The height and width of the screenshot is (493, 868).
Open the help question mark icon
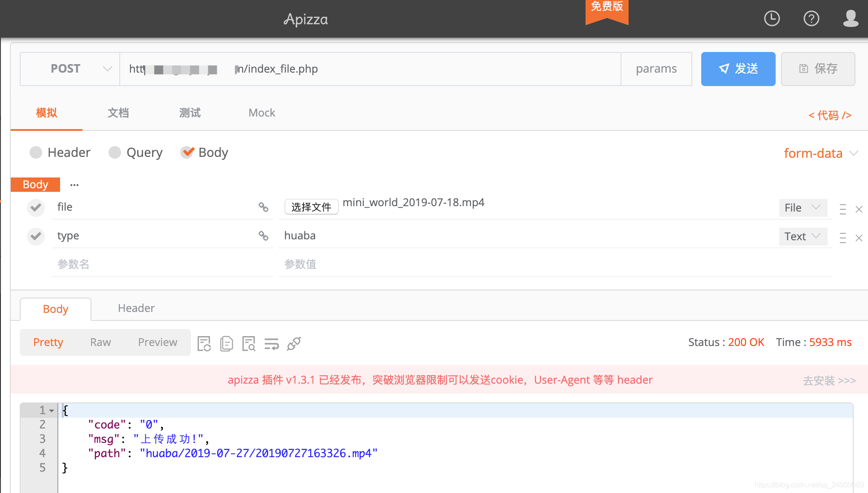tap(811, 19)
